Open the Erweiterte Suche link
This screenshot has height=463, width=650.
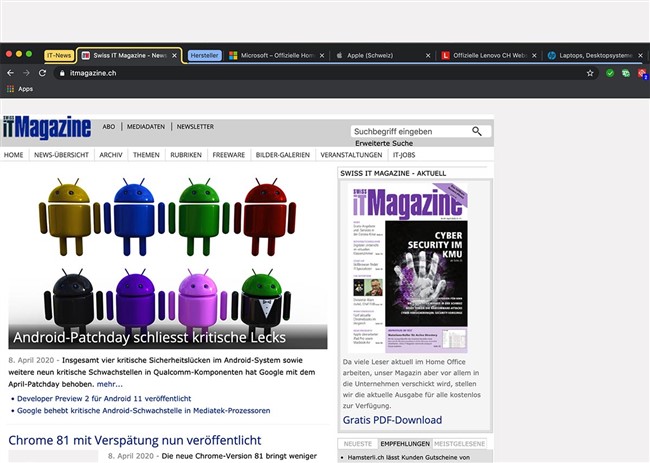384,143
